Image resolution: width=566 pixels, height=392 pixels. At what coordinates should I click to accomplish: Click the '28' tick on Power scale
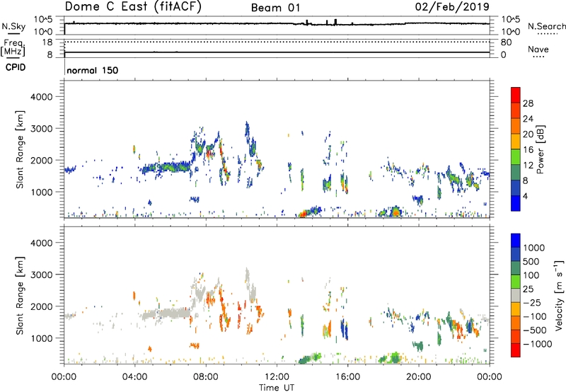528,103
